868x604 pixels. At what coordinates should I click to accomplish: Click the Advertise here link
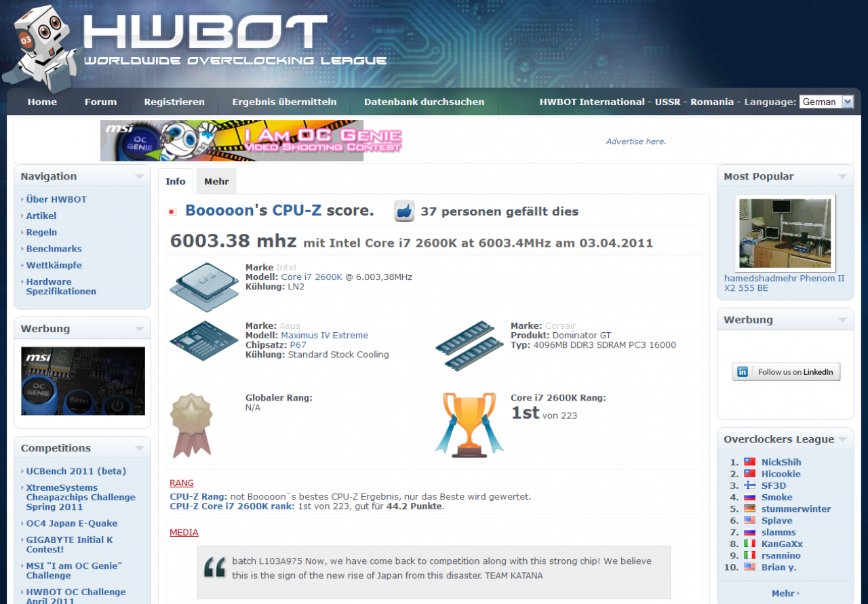pos(636,142)
